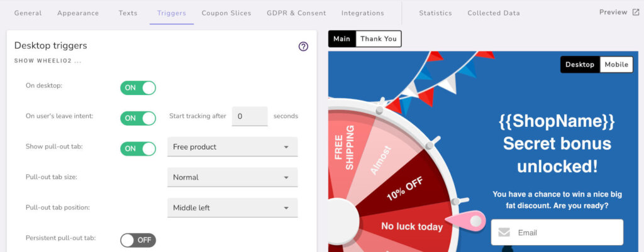
Task: Click the No luck today wheel slice
Action: click(412, 227)
